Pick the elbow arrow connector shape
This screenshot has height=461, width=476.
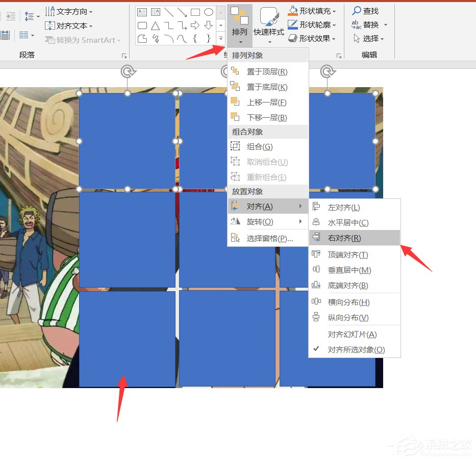point(182,25)
